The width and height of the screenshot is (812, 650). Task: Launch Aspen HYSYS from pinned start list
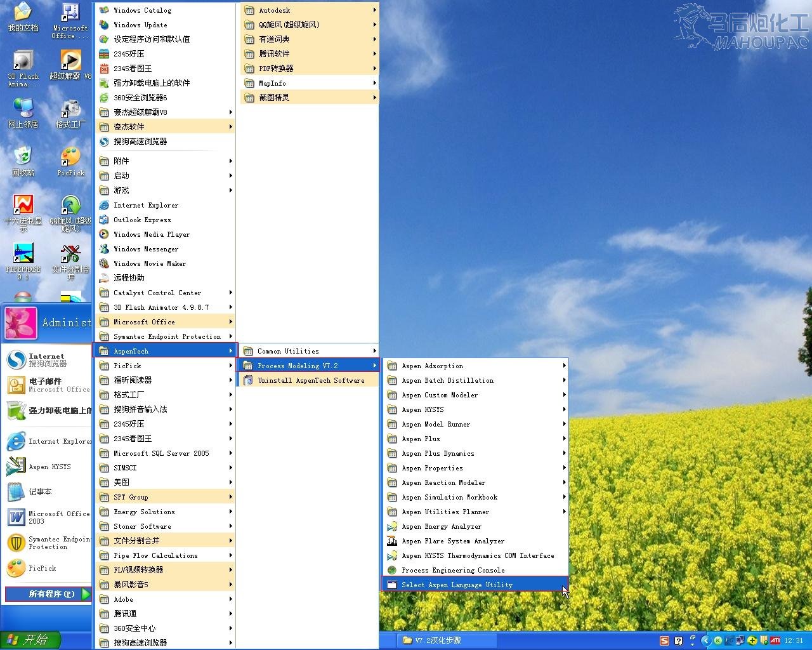pos(47,467)
